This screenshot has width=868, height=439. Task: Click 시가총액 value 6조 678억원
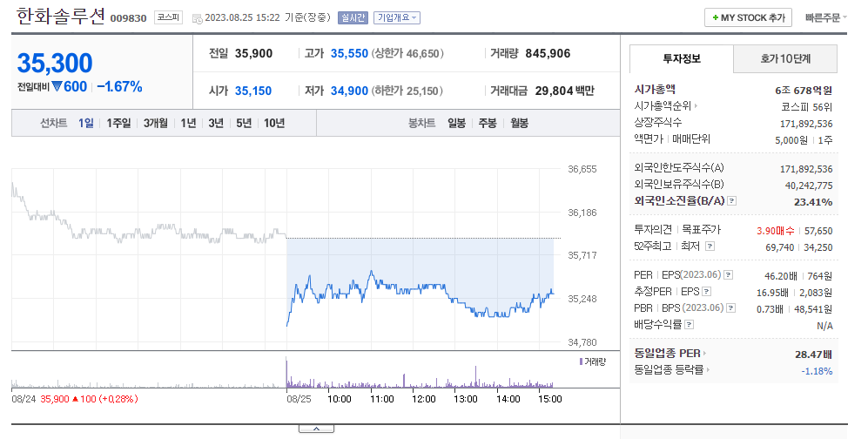[804, 91]
